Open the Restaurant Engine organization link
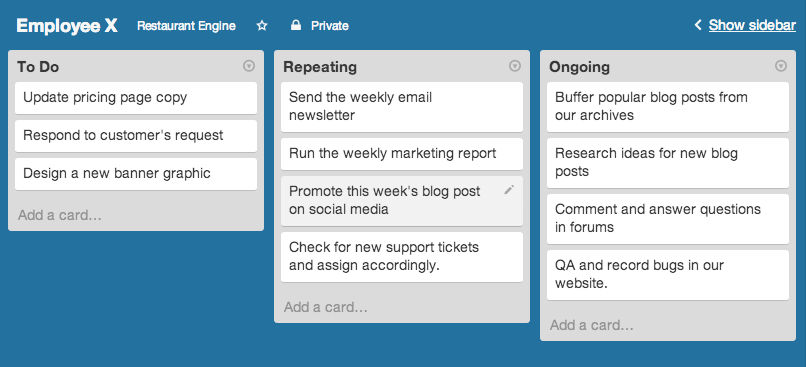806x367 pixels. 186,26
